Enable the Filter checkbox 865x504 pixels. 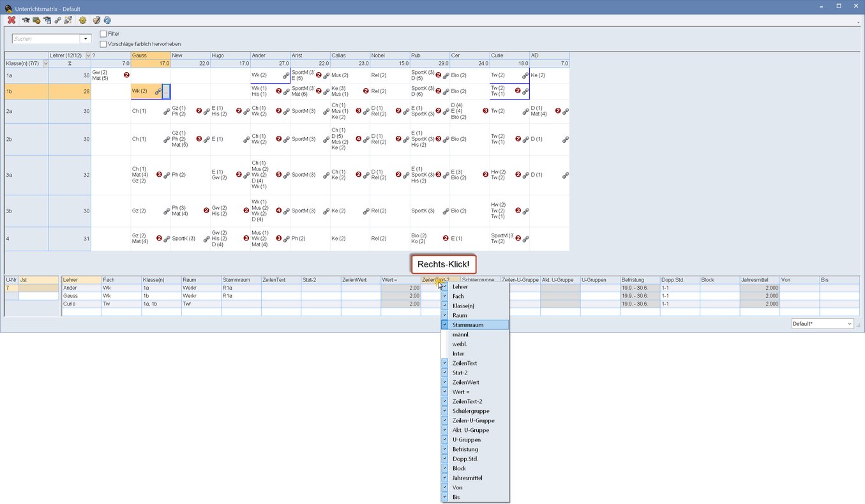(103, 34)
